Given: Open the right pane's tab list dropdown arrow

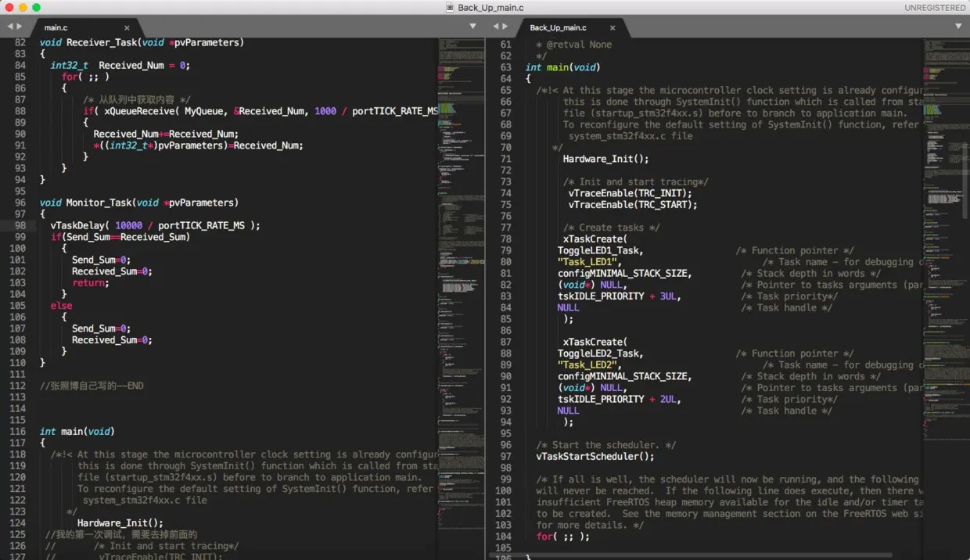Looking at the screenshot, I should click(958, 27).
